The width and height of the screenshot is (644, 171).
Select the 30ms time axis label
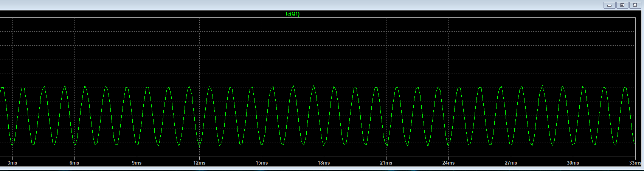pos(573,163)
